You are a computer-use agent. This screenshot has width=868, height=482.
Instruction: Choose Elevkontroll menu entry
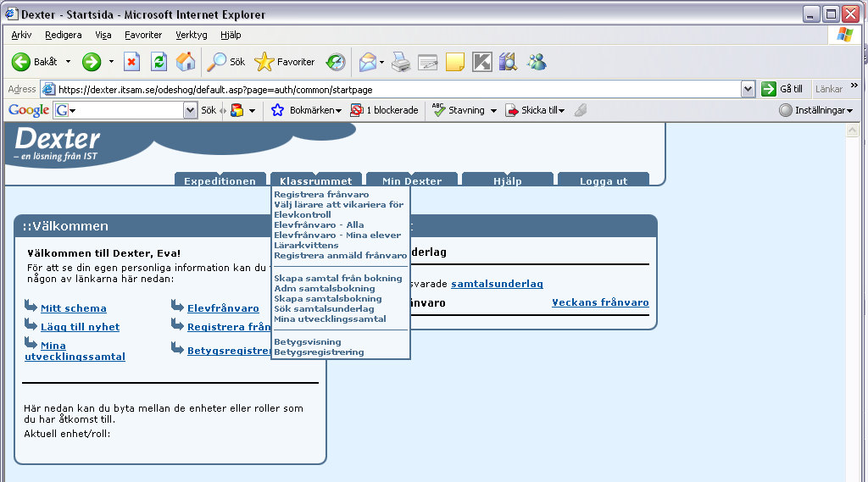pyautogui.click(x=303, y=214)
